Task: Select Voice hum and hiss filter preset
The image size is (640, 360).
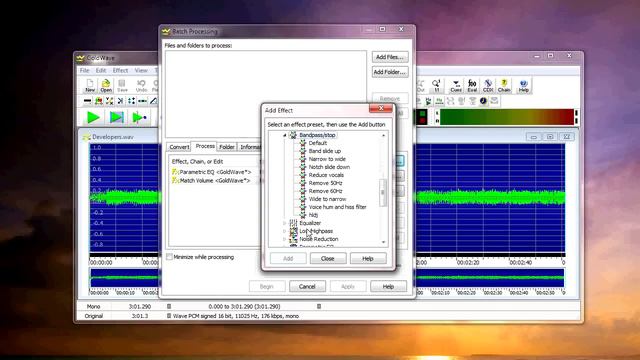Action: (x=338, y=207)
